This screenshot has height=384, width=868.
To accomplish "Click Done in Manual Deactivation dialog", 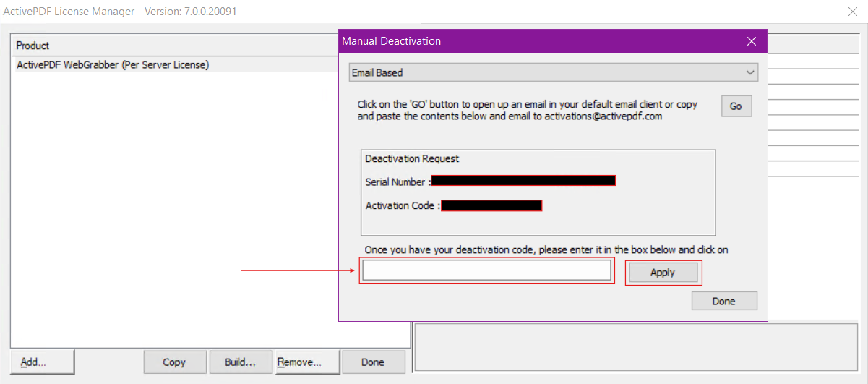I will click(723, 301).
